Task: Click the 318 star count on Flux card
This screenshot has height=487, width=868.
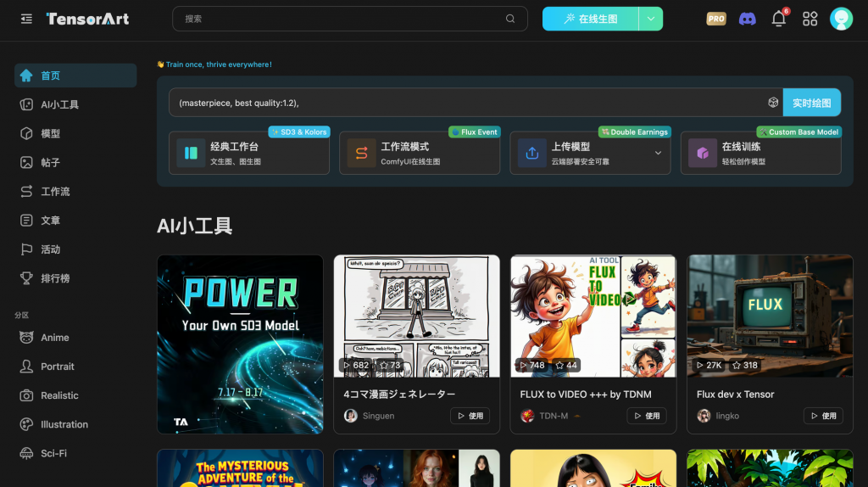Action: tap(744, 365)
